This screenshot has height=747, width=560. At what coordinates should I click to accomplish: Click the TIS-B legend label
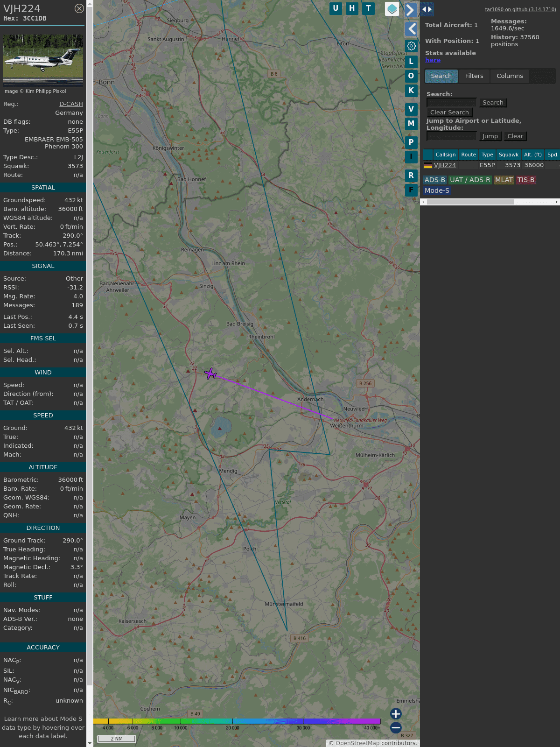(x=526, y=180)
